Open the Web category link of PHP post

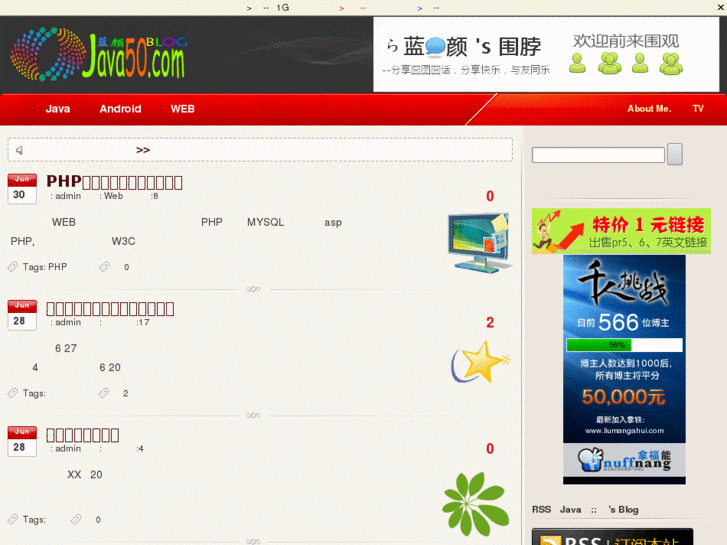114,196
